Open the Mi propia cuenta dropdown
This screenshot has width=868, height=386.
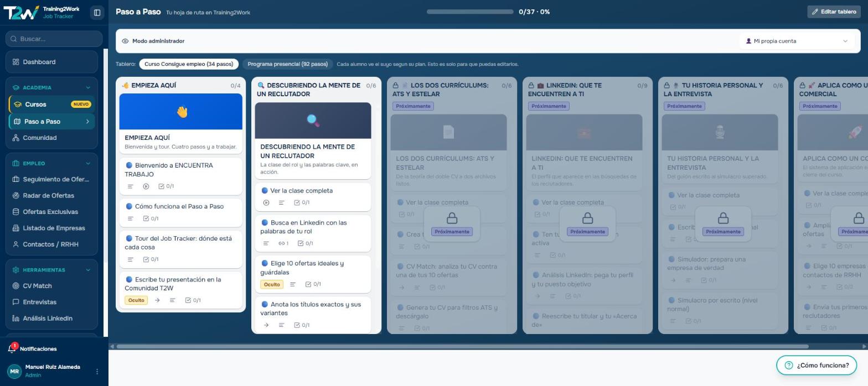tap(797, 41)
